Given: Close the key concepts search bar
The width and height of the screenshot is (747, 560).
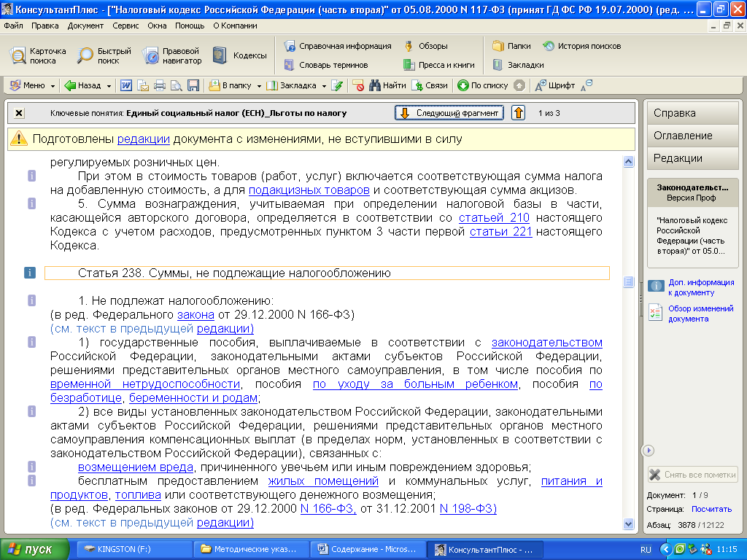Looking at the screenshot, I should tap(18, 113).
